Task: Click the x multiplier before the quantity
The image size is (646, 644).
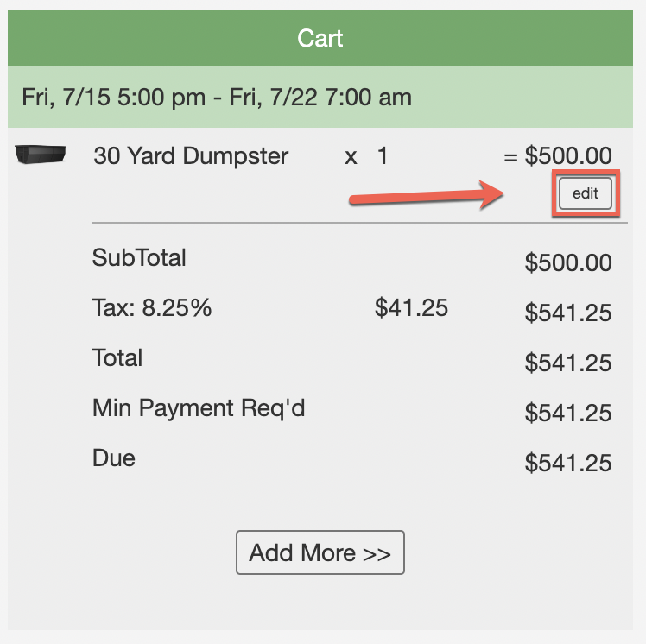Action: pyautogui.click(x=351, y=157)
